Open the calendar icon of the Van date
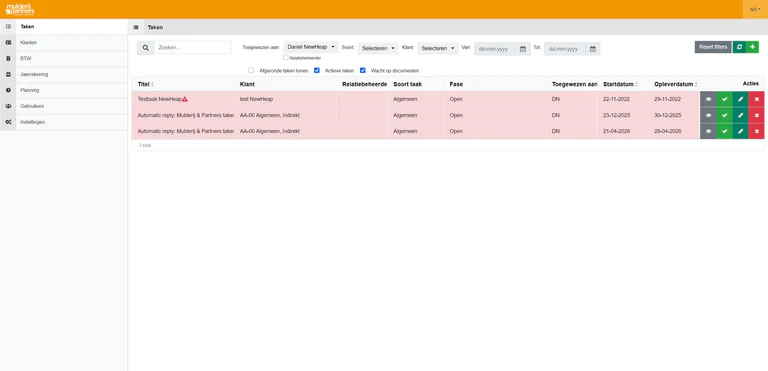Image resolution: width=768 pixels, height=371 pixels. pyautogui.click(x=523, y=49)
